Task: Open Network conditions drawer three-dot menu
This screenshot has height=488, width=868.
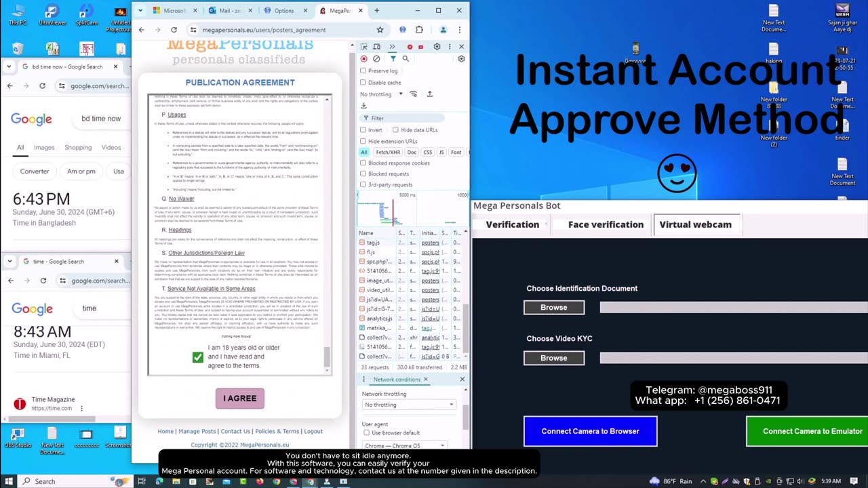Action: [364, 380]
